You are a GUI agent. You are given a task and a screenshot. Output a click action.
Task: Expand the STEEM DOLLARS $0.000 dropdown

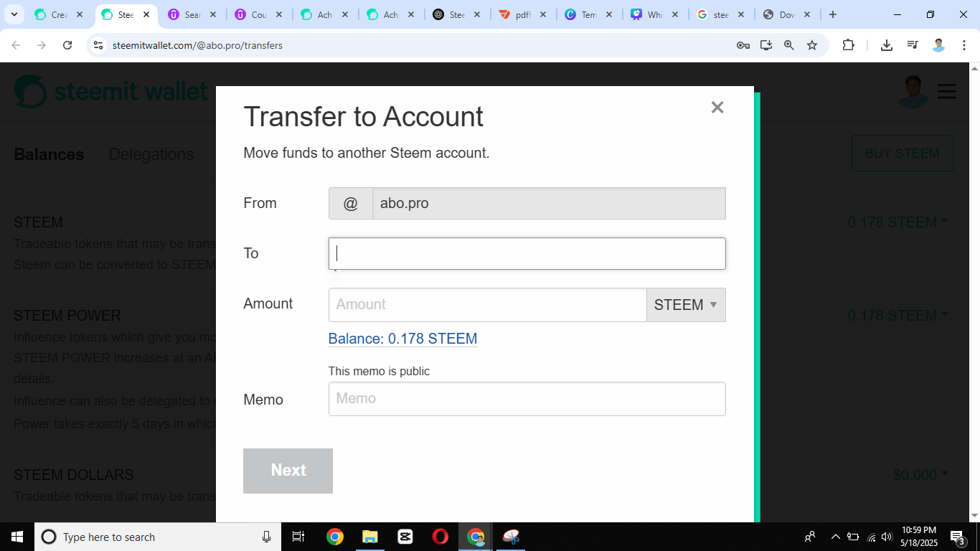pos(920,475)
